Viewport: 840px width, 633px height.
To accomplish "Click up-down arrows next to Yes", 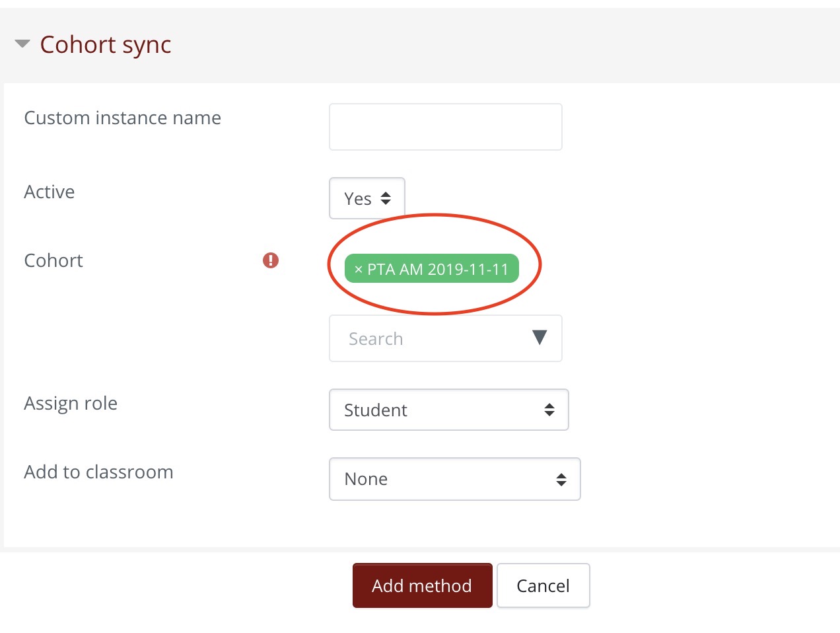I will (386, 198).
